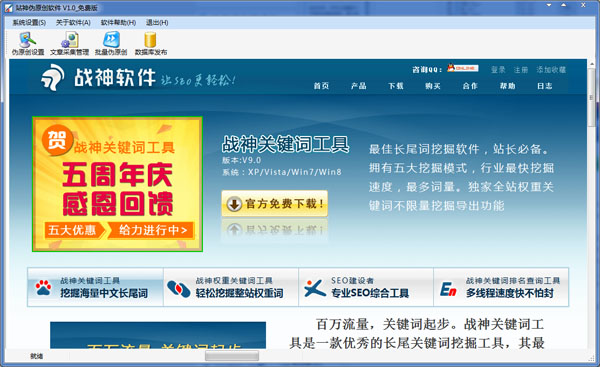Screen dimensions: 600x367
Task: Click the paw icon of 战神关键词工具
Action: 43,287
